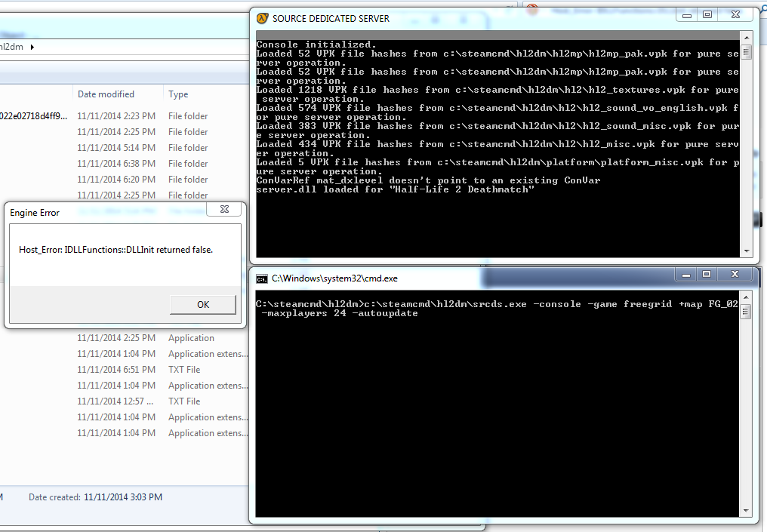Minimize the Source Dedicated Server window
The width and height of the screenshot is (767, 532).
click(687, 15)
